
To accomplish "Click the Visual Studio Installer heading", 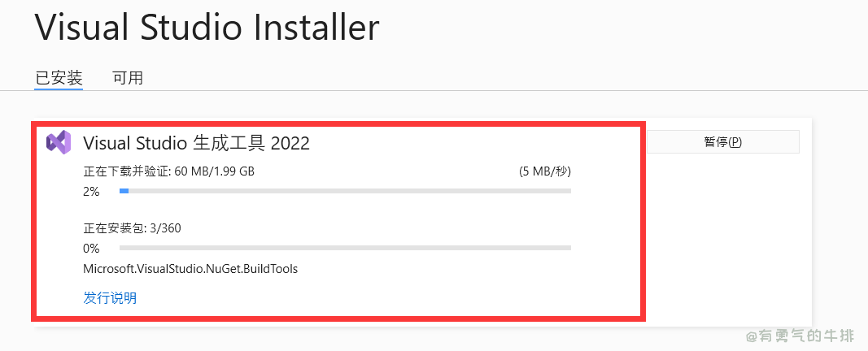I will 207,28.
